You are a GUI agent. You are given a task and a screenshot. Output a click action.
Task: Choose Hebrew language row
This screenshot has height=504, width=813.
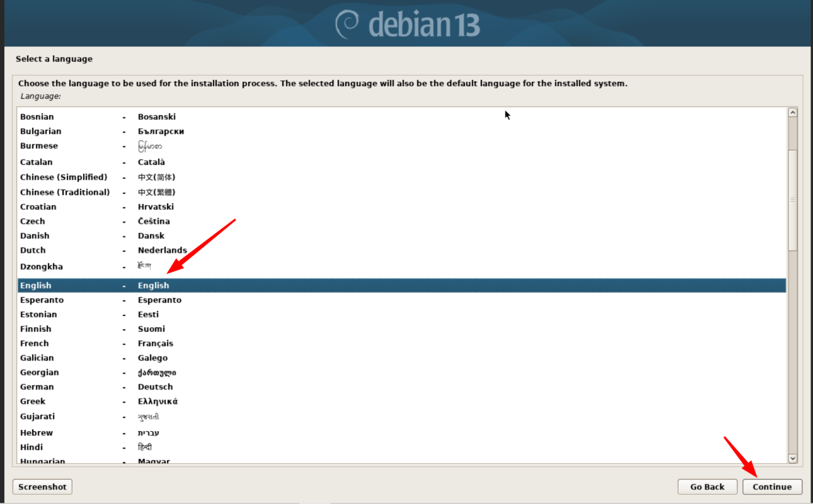[401, 433]
